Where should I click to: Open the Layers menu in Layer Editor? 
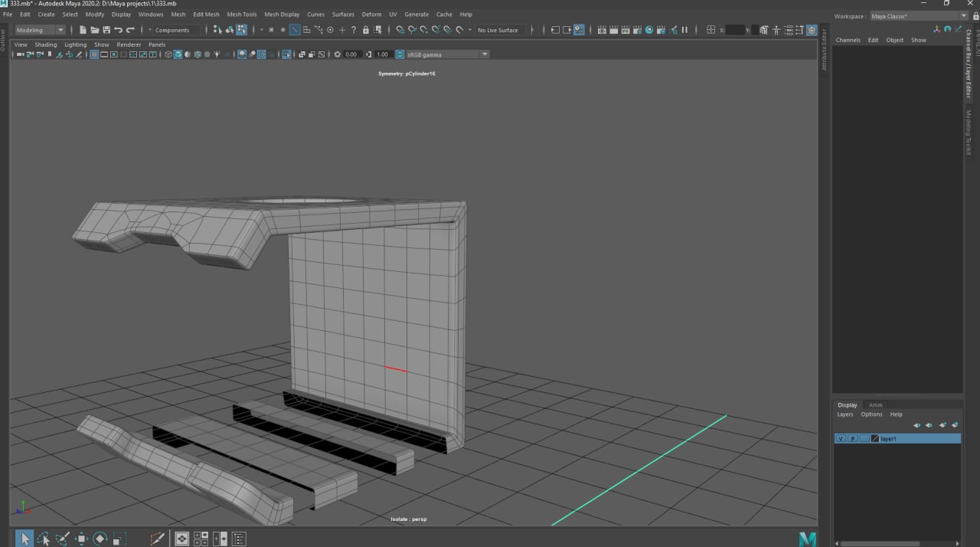pos(845,414)
